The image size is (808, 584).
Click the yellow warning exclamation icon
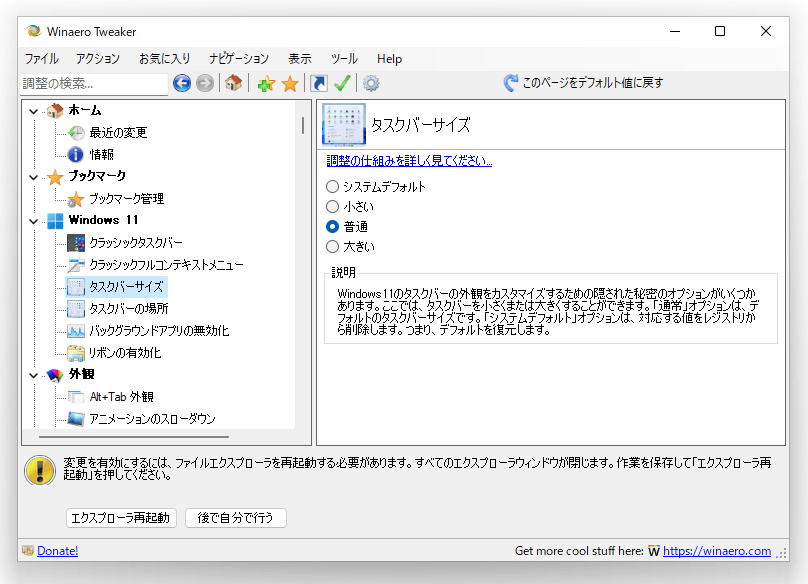coord(40,470)
